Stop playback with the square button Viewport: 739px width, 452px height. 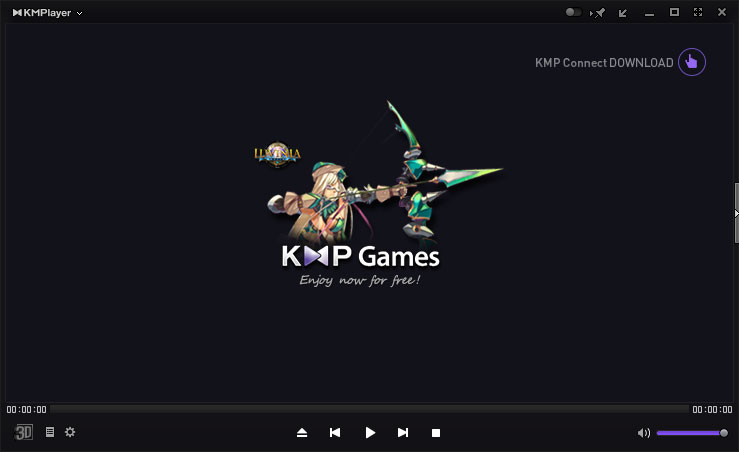point(436,432)
